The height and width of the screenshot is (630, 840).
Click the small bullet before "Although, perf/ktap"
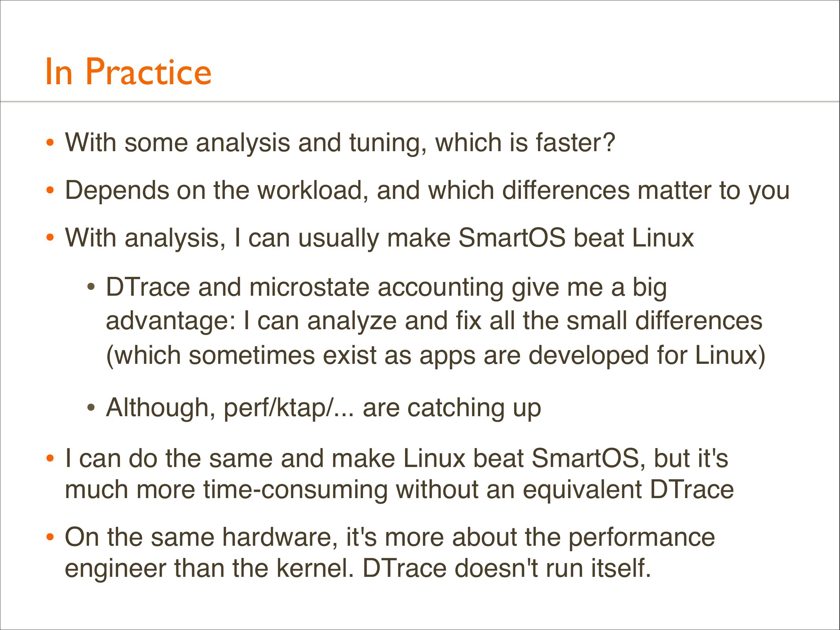coord(91,408)
